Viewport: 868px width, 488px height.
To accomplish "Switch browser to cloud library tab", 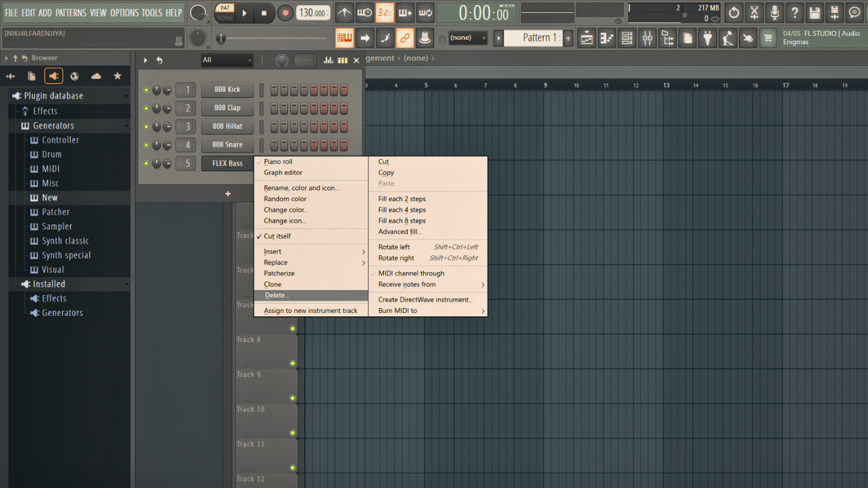I will pyautogui.click(x=95, y=76).
